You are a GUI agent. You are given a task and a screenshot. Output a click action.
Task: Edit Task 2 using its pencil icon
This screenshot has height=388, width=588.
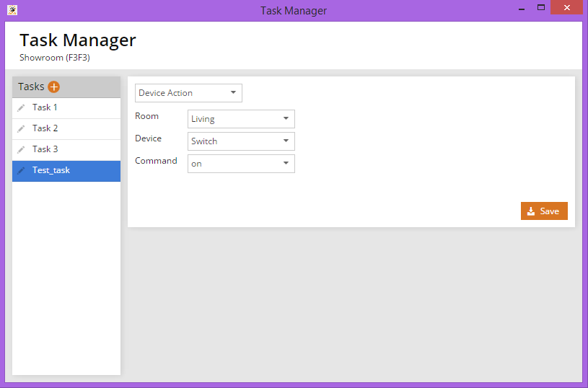tap(22, 129)
